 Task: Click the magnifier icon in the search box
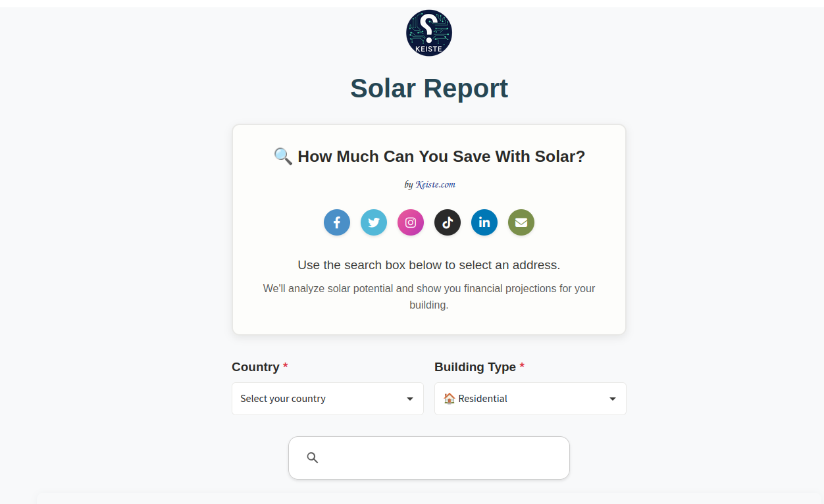tap(313, 458)
